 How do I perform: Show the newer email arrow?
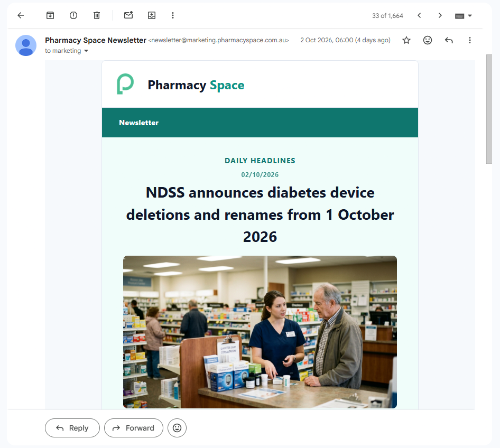pos(419,15)
